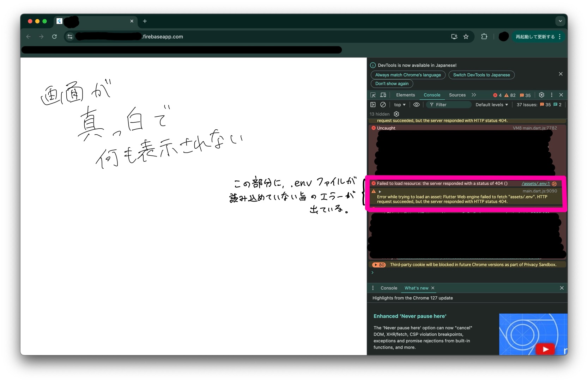588x382 pixels.
Task: Open console settings gear beside 13 hidden
Action: point(396,114)
